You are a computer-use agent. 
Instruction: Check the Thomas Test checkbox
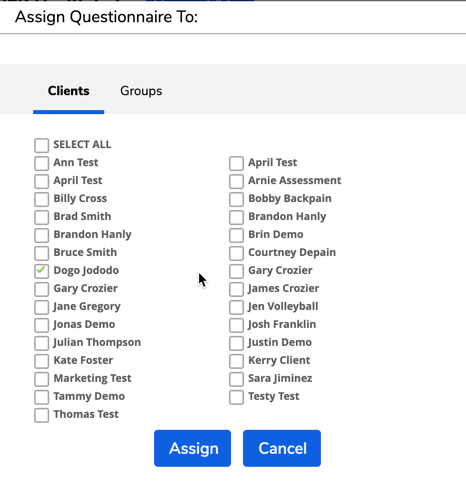point(41,415)
